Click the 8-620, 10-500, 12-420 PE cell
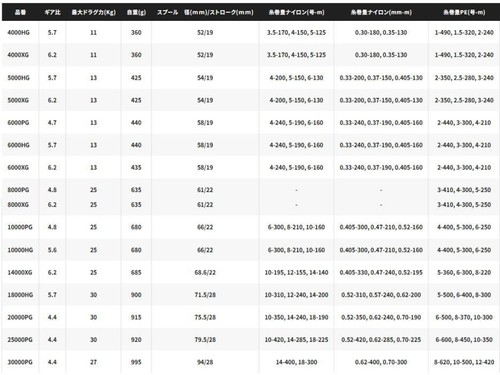Screen dimensions: 500x375 click(x=464, y=362)
